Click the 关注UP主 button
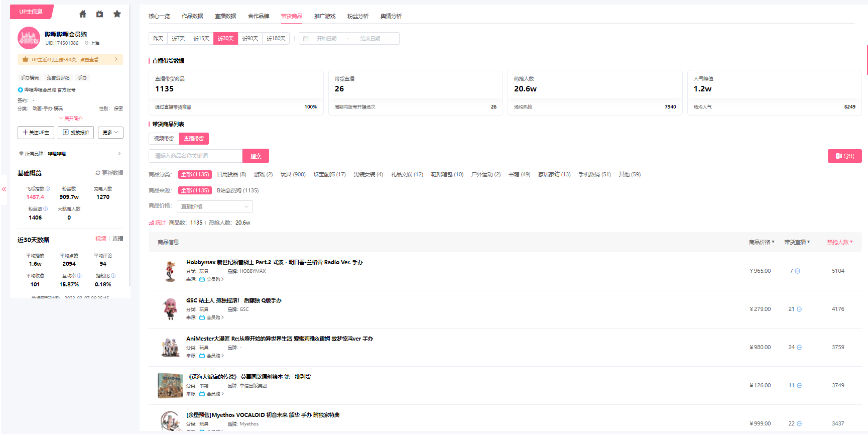The height and width of the screenshot is (434, 868). tap(36, 133)
